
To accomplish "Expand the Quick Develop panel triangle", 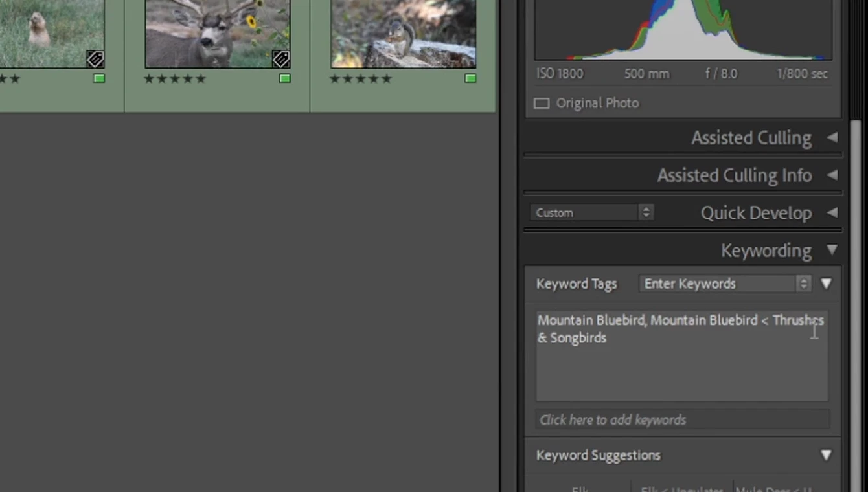I will pyautogui.click(x=832, y=212).
